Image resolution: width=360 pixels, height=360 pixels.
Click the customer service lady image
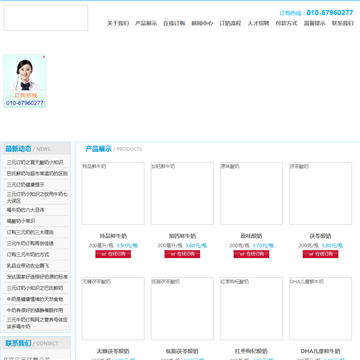25,74
